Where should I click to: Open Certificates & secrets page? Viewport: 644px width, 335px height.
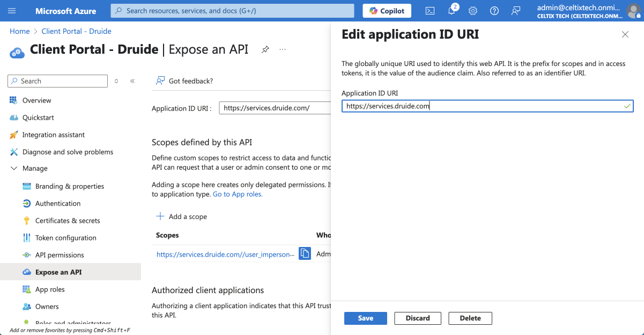pos(68,221)
